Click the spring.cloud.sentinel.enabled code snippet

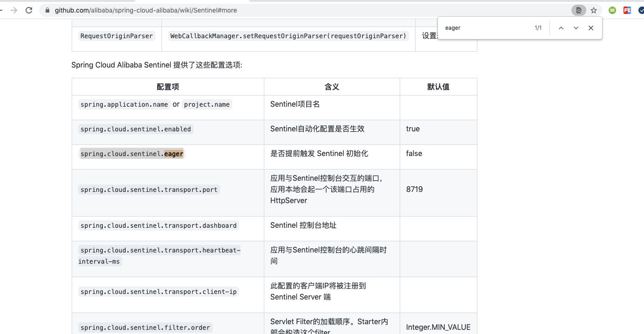(135, 129)
